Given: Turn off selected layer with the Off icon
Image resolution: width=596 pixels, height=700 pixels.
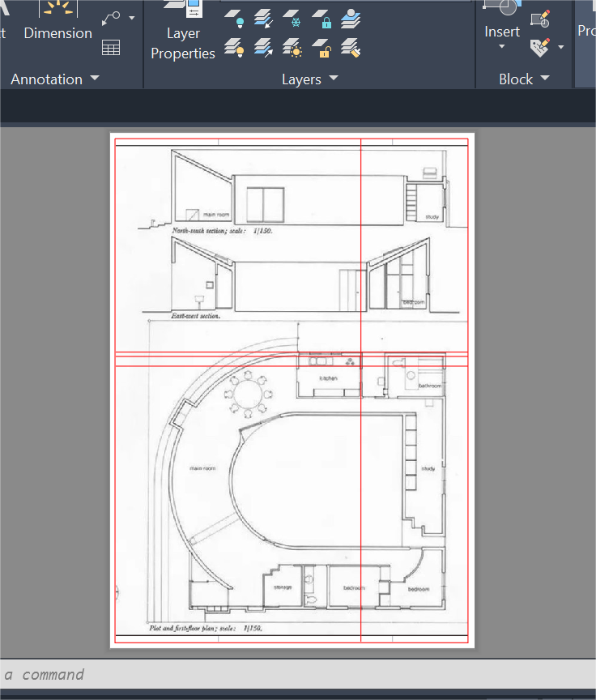Looking at the screenshot, I should coord(234,19).
